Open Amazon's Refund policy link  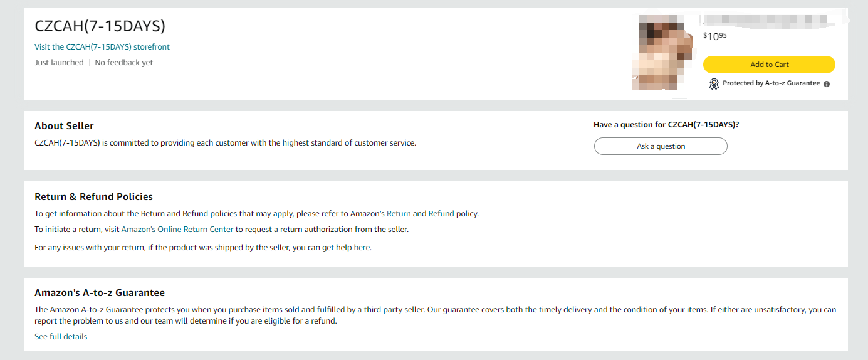[441, 214]
